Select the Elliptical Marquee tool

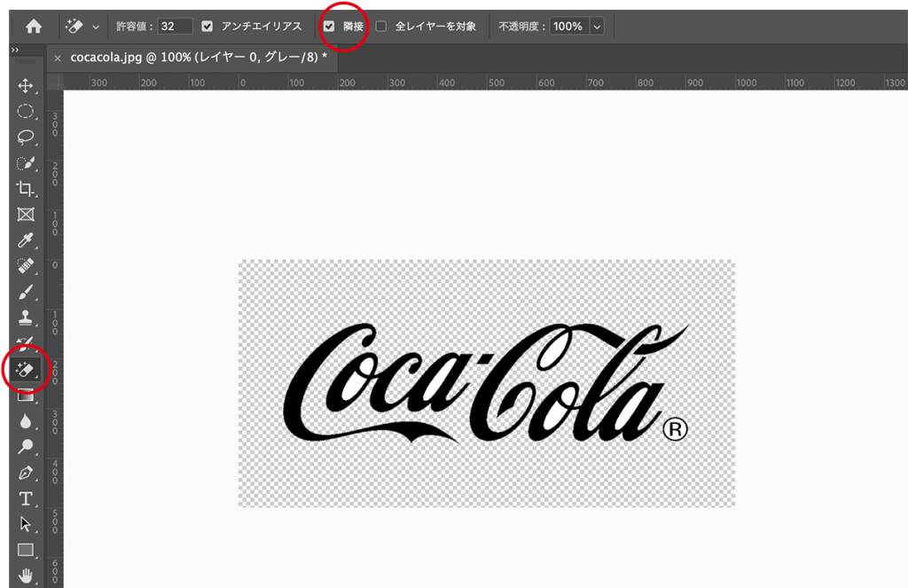tap(26, 112)
